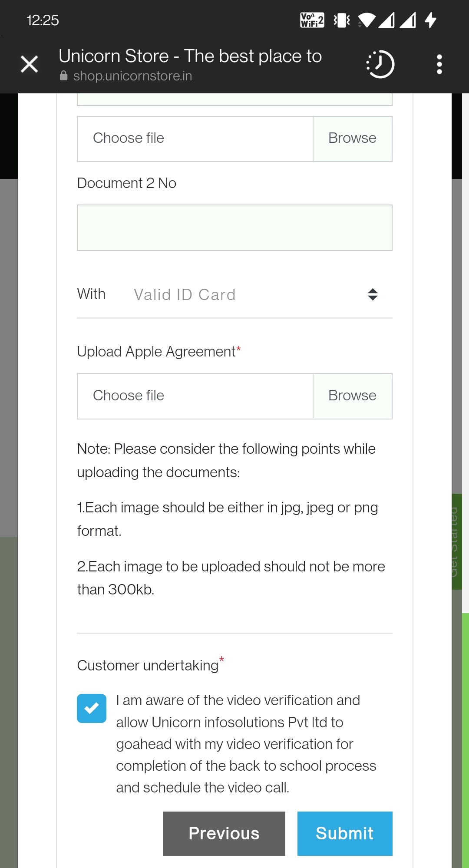Click the top document Browse button
The width and height of the screenshot is (469, 868).
tap(352, 139)
